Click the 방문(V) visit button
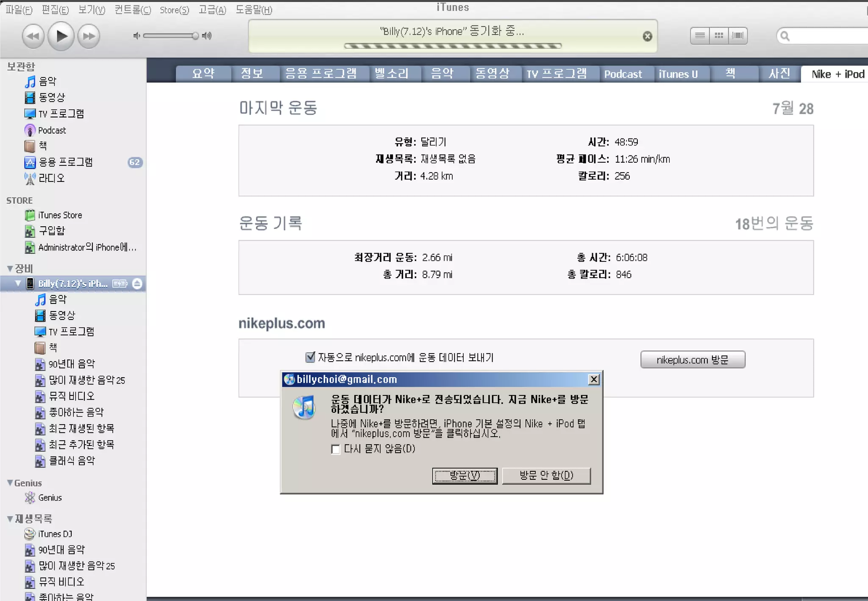Image resolution: width=868 pixels, height=601 pixels. tap(465, 476)
